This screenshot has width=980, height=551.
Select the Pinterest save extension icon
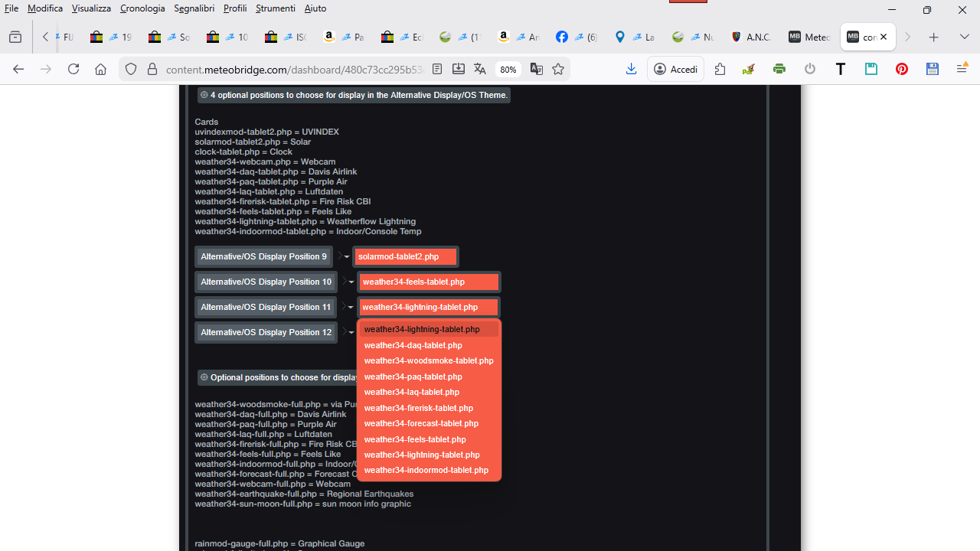click(x=901, y=69)
